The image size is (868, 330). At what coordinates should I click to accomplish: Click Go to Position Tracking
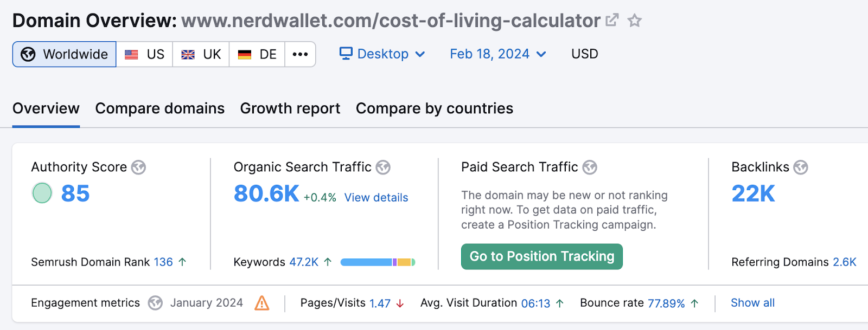[541, 256]
